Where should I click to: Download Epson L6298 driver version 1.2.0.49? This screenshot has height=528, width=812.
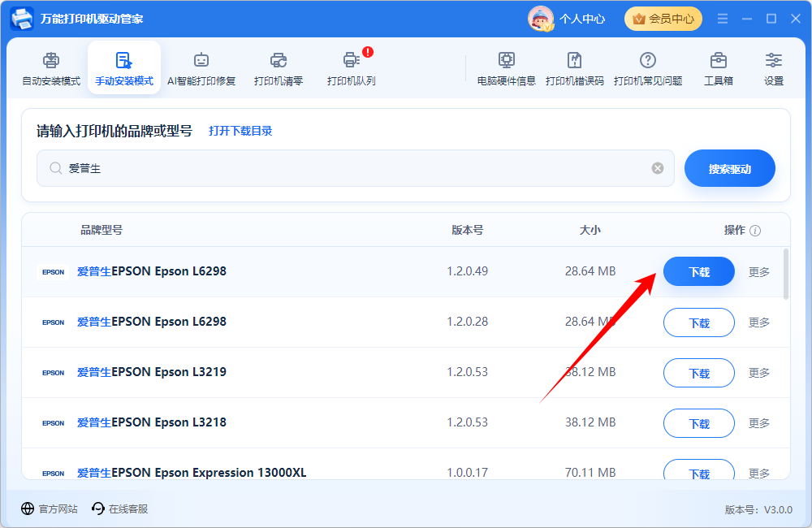[699, 271]
